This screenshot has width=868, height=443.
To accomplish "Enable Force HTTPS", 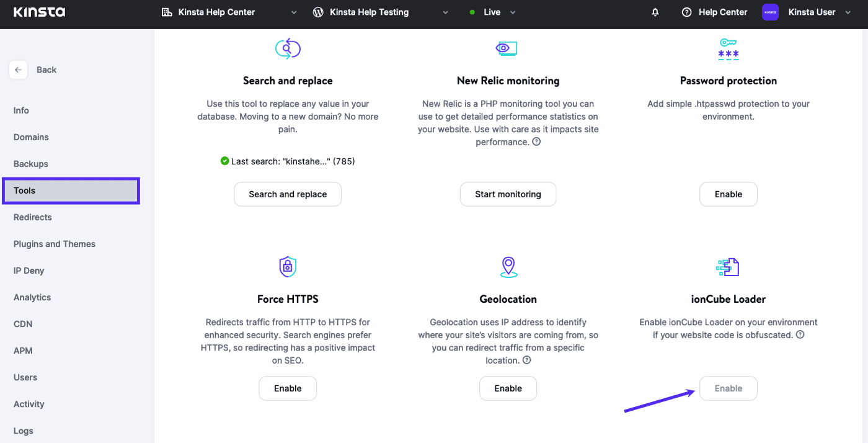I will coord(288,388).
